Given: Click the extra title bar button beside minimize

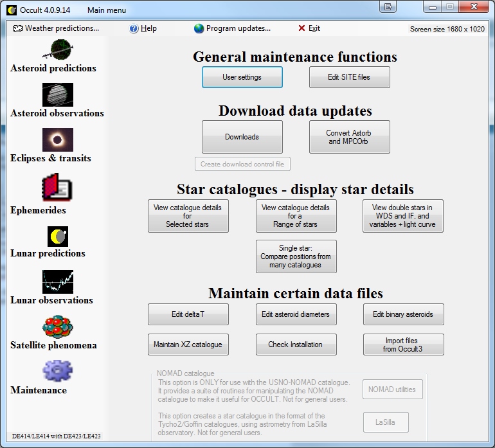Looking at the screenshot, I should tap(388, 6).
